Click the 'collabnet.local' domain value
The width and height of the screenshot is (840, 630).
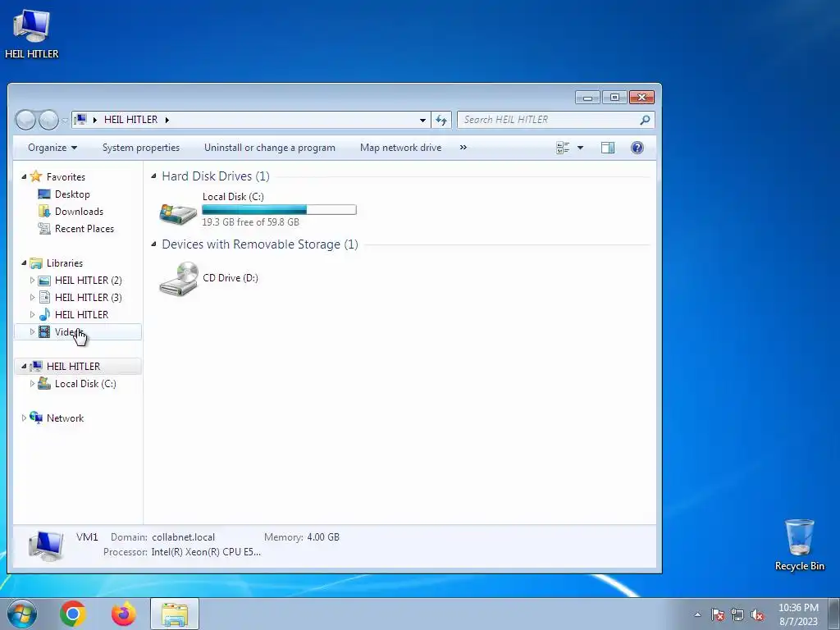click(x=183, y=536)
